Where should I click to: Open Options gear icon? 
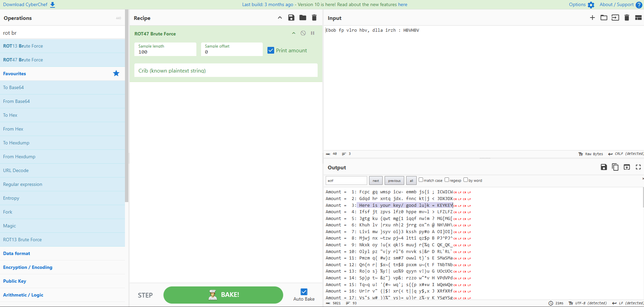pos(591,5)
